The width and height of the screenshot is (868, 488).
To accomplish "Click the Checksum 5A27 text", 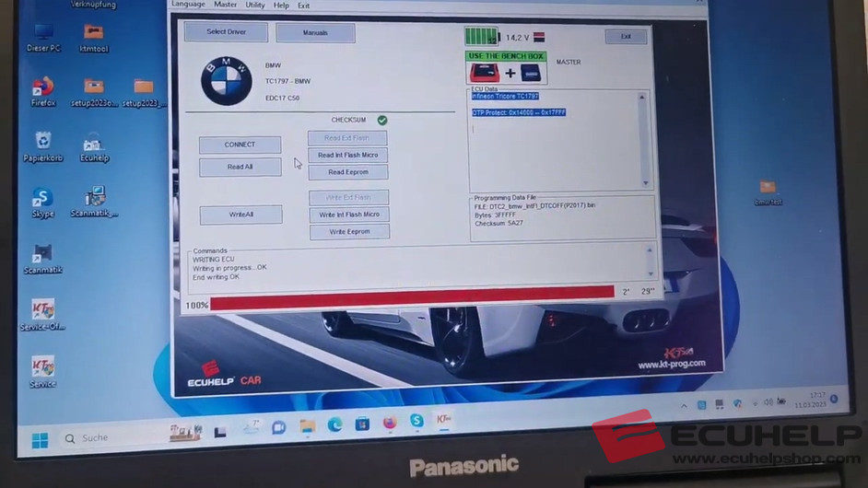I will point(499,224).
